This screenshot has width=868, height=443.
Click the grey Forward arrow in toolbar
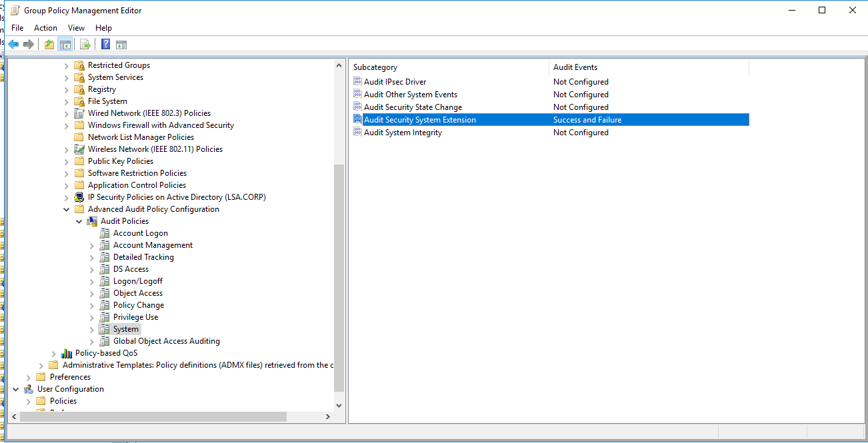29,45
